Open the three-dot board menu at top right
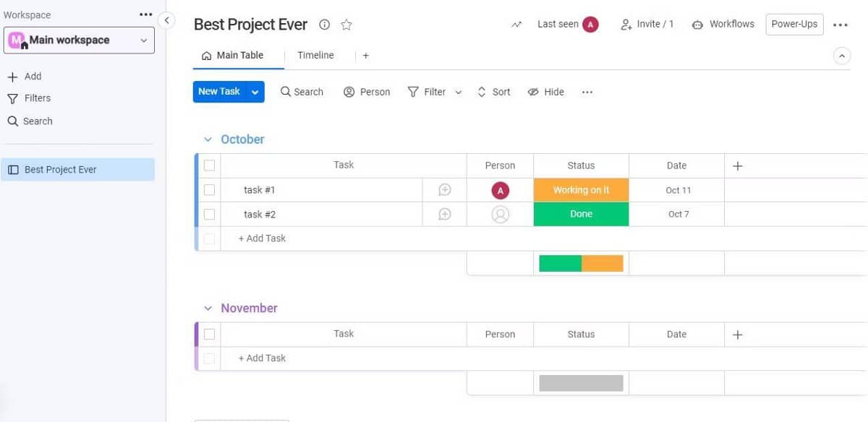Viewport: 868px width, 422px height. (840, 25)
